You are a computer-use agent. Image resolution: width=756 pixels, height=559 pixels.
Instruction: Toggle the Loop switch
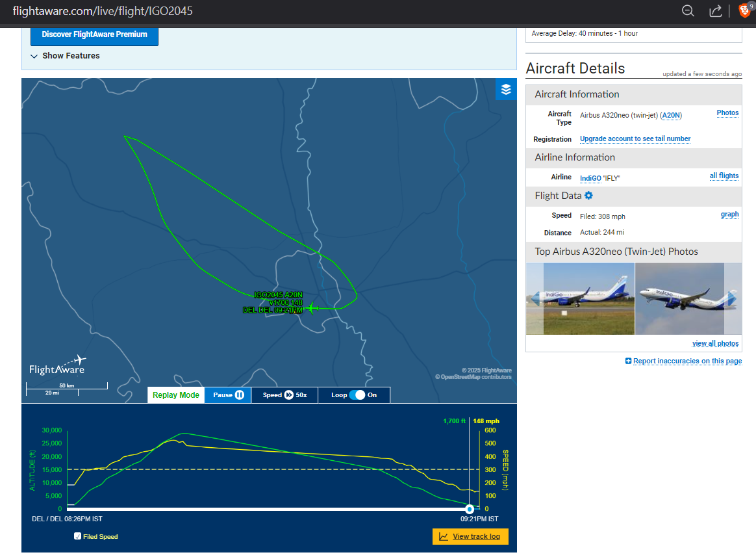[x=357, y=395]
